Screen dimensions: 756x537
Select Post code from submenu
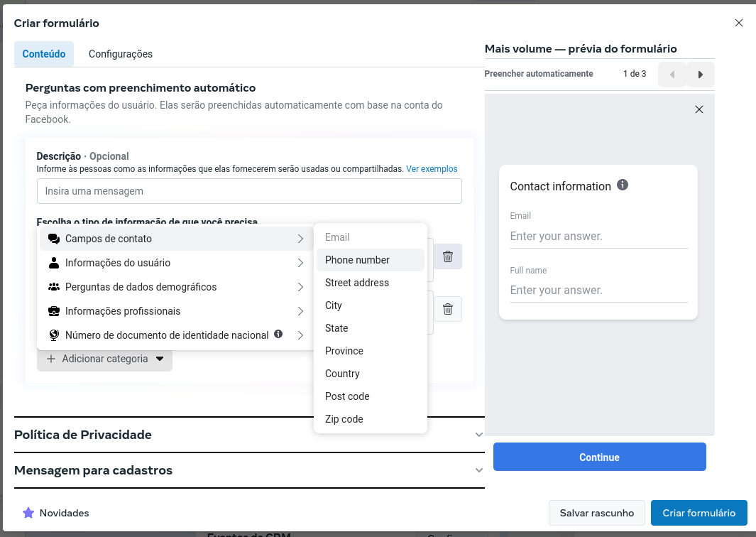pos(371,396)
